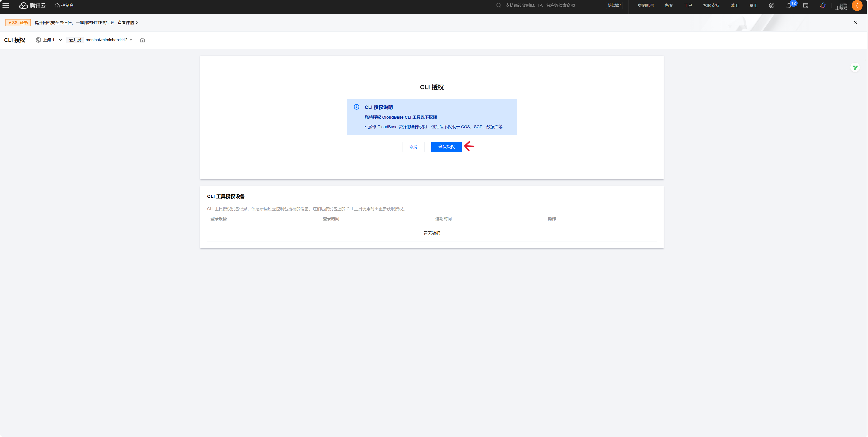
Task: Click the green floating assistant icon
Action: (x=855, y=68)
